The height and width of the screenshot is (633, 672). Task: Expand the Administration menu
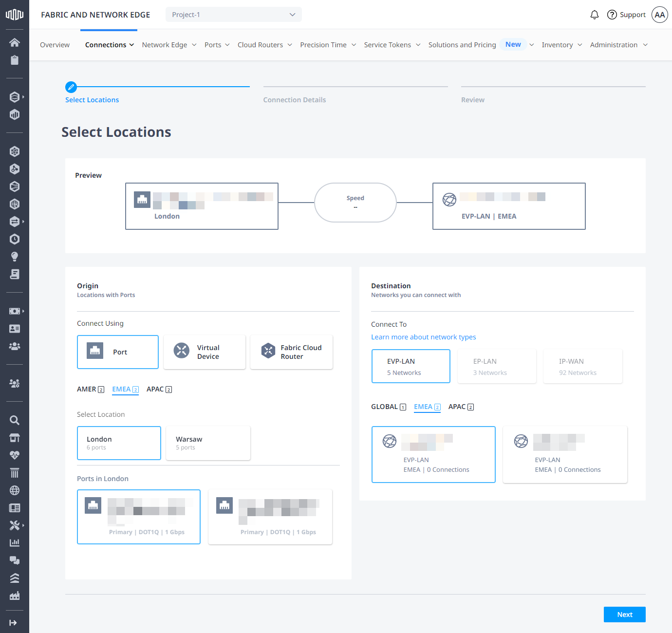(619, 45)
